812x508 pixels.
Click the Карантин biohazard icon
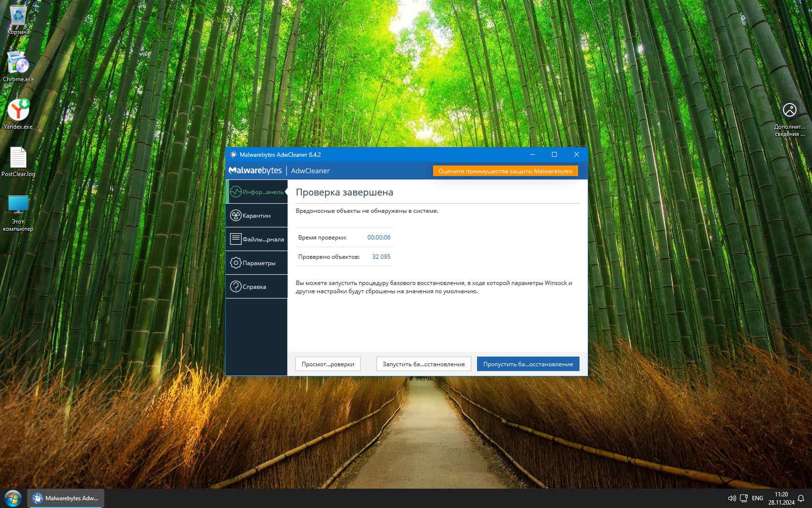pos(235,215)
